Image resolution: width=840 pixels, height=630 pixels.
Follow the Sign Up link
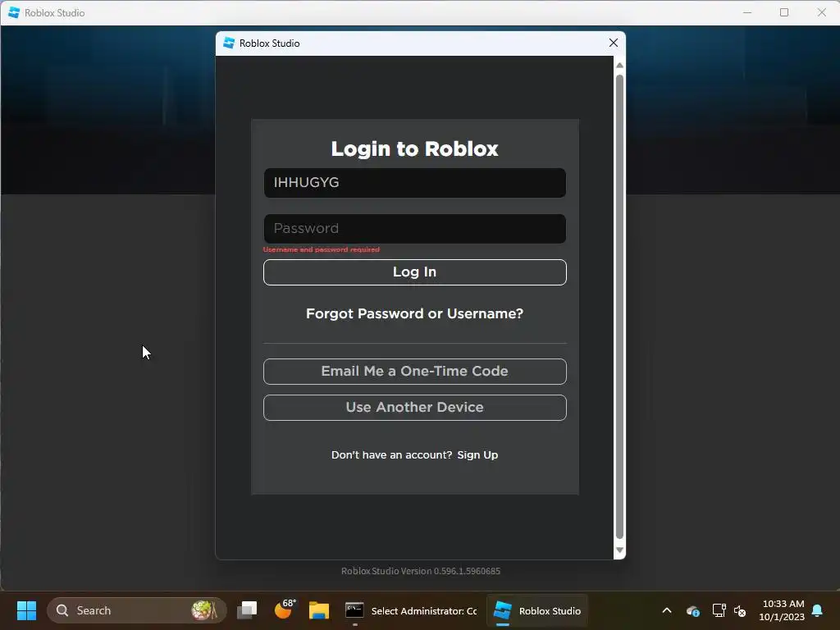point(477,454)
